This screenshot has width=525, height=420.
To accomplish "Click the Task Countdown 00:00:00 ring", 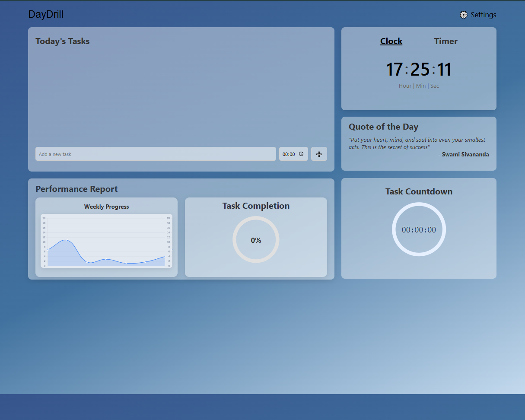I will pyautogui.click(x=419, y=229).
